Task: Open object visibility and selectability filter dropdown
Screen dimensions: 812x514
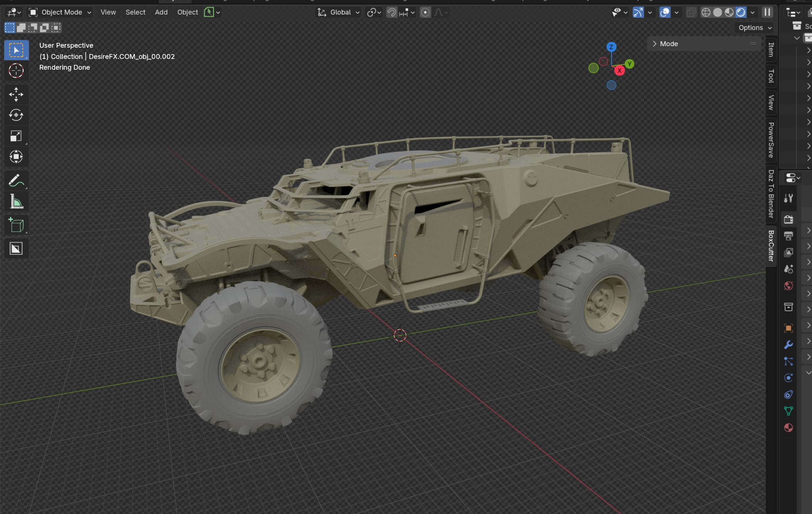Action: [x=620, y=12]
